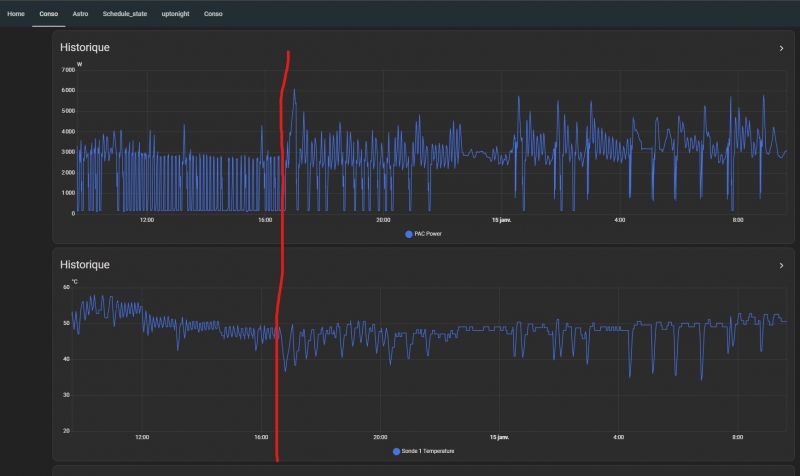Click the 20:00 mark on the power chart

coord(383,219)
